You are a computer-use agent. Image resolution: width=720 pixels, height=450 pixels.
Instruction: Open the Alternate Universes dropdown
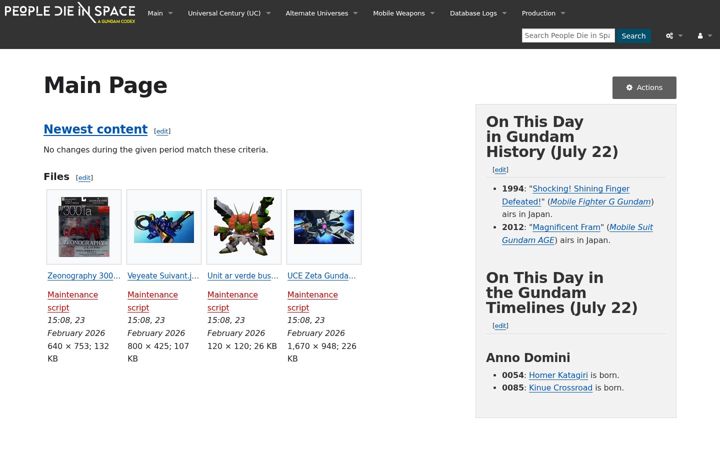click(321, 13)
